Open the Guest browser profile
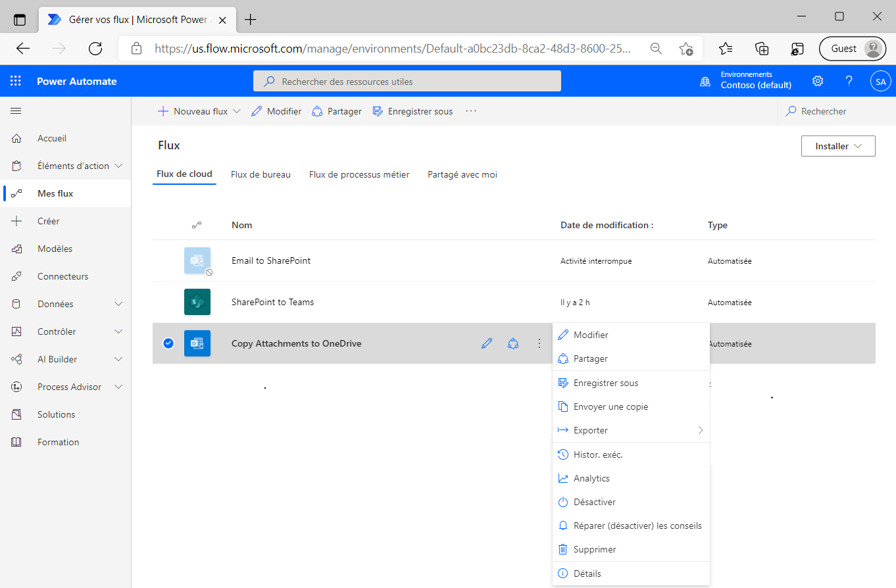 point(853,49)
